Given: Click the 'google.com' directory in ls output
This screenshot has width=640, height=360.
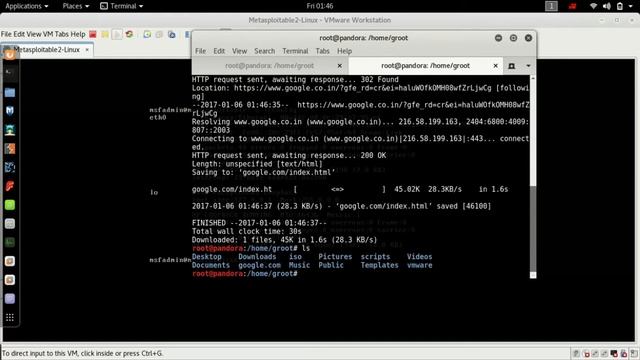Looking at the screenshot, I should tap(260, 265).
